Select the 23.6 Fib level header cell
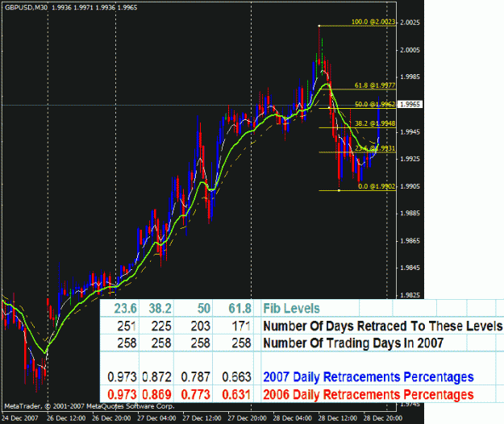This screenshot has width=504, height=424. pos(119,309)
